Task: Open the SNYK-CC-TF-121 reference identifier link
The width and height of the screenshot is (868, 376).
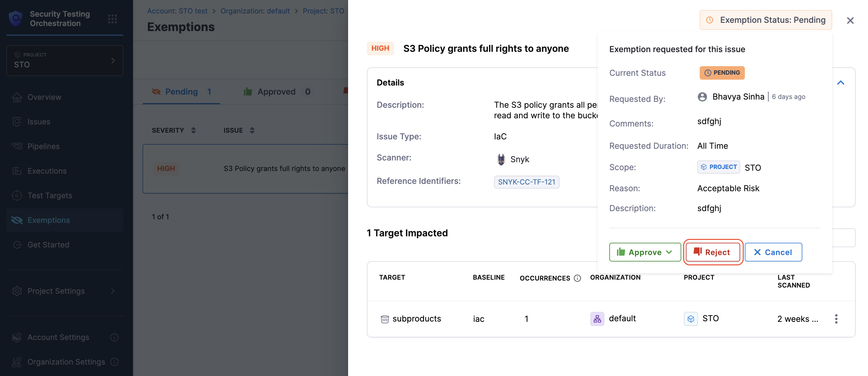Action: (x=526, y=182)
